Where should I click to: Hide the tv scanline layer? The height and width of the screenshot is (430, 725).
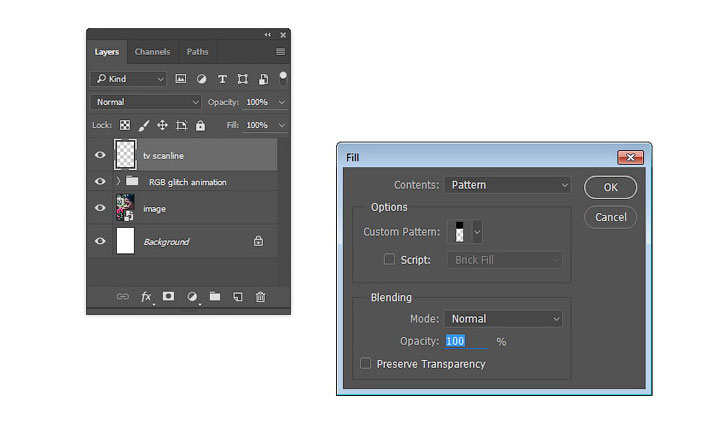[x=100, y=155]
